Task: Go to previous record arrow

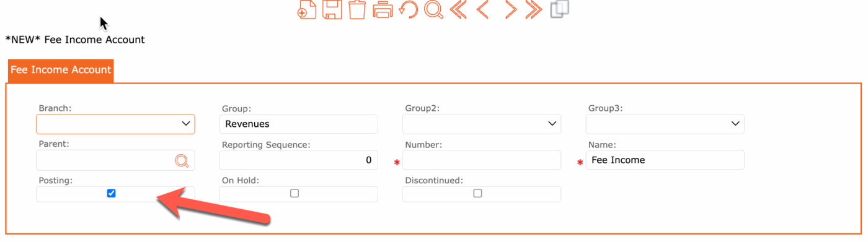Action: (x=482, y=9)
